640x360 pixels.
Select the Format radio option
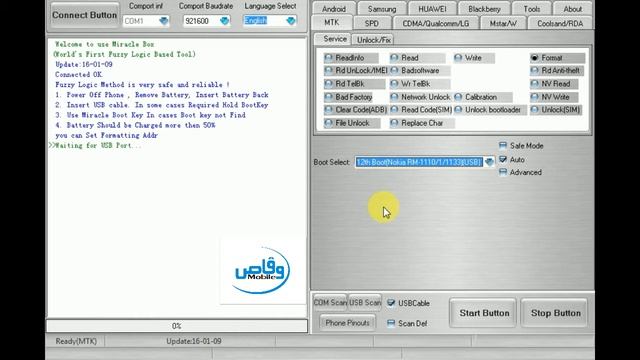(x=557, y=58)
